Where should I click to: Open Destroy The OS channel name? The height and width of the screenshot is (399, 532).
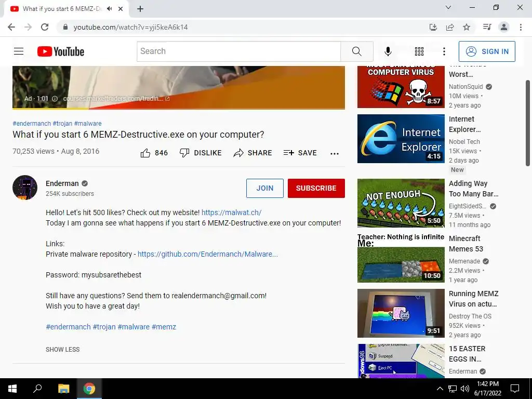point(470,316)
